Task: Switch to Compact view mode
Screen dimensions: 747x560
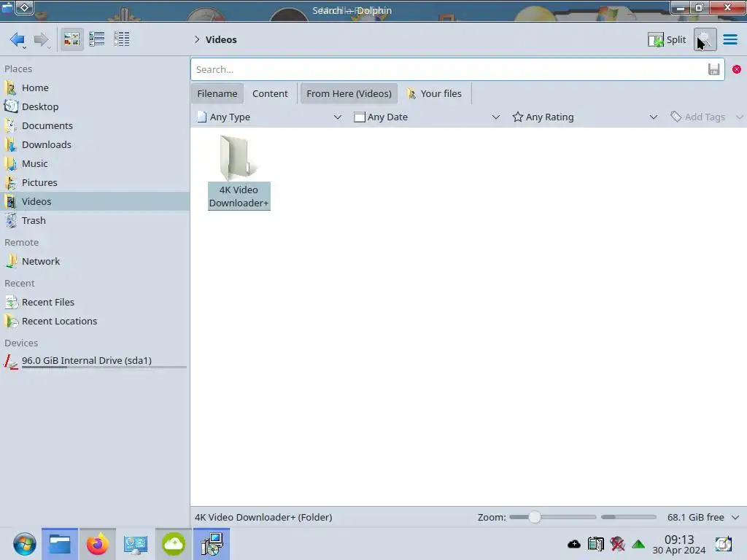Action: click(x=97, y=39)
